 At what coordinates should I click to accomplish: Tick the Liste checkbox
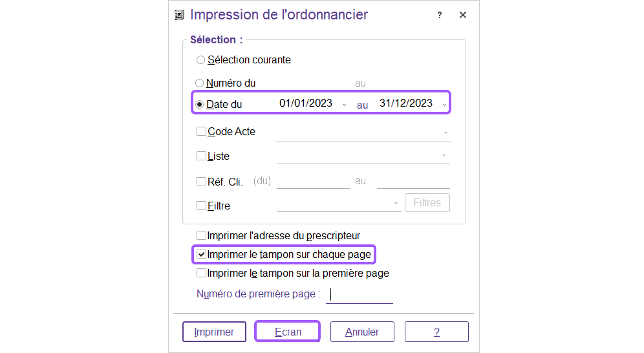(x=201, y=156)
